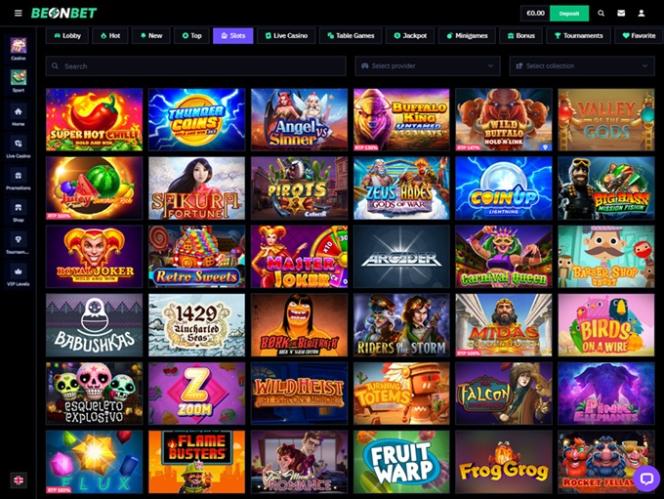Open Home from the sidebar
The image size is (664, 499).
tap(18, 112)
